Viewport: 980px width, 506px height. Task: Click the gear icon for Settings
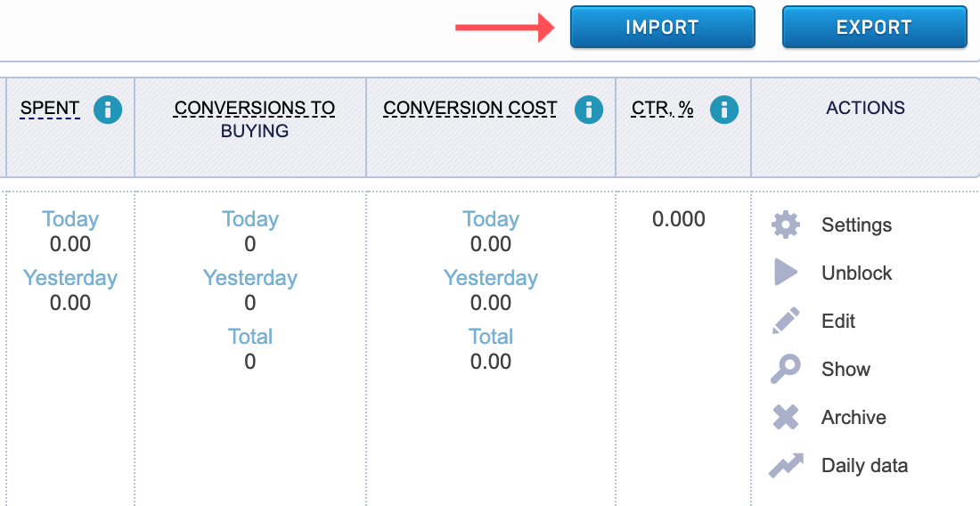[x=785, y=225]
